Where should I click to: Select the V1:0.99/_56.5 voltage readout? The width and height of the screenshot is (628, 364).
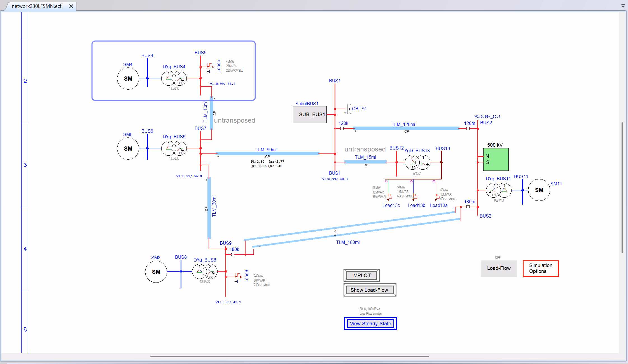point(222,84)
